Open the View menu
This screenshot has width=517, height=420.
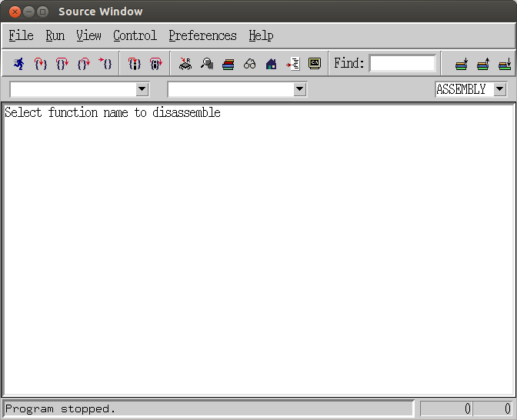coord(88,35)
